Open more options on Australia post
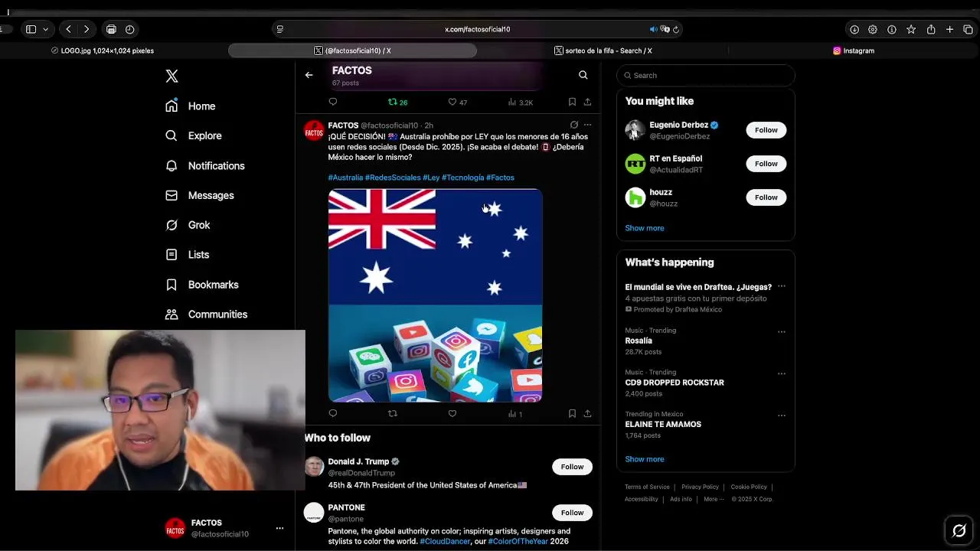Image resolution: width=980 pixels, height=551 pixels. point(587,125)
